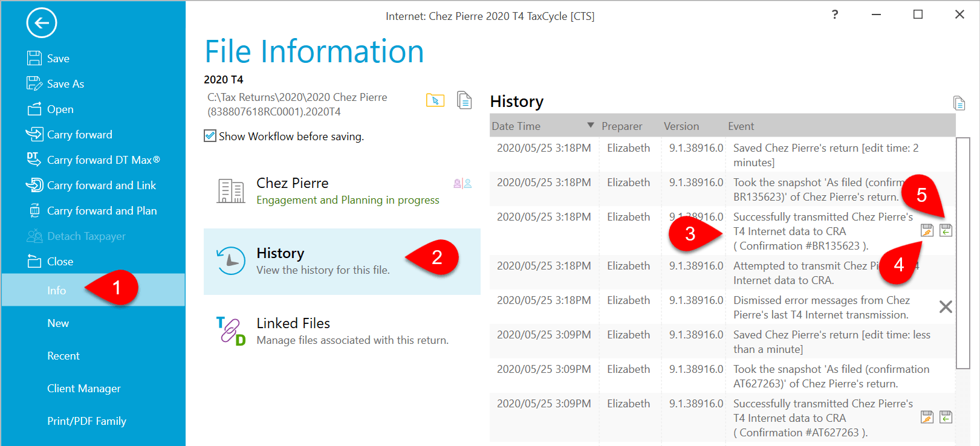Open Carry forward DT Max menu item
980x446 pixels.
tap(103, 160)
